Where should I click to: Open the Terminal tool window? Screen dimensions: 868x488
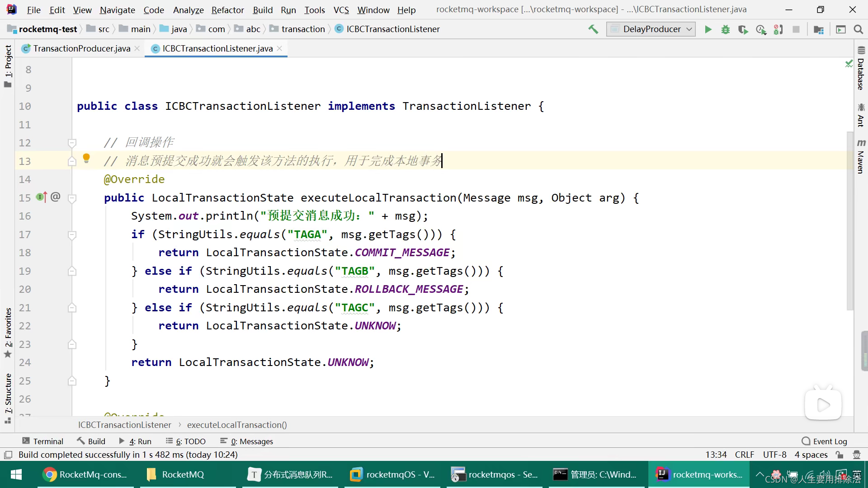pos(42,441)
